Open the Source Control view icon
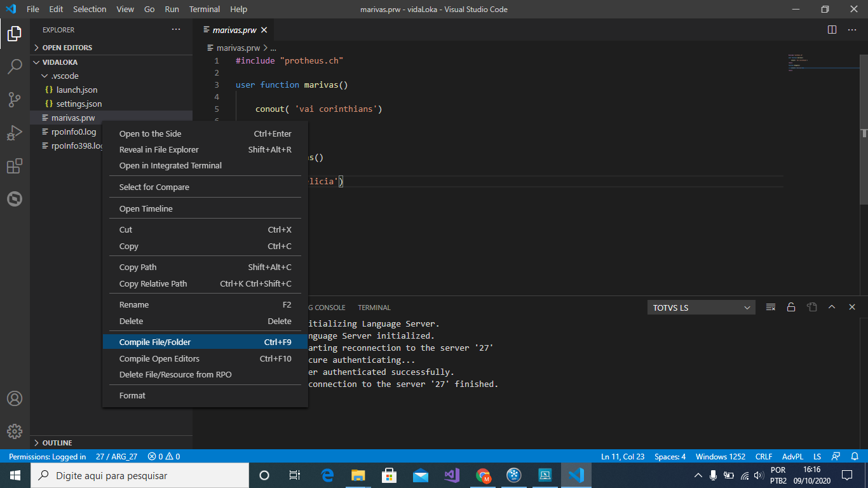This screenshot has height=488, width=868. click(15, 100)
